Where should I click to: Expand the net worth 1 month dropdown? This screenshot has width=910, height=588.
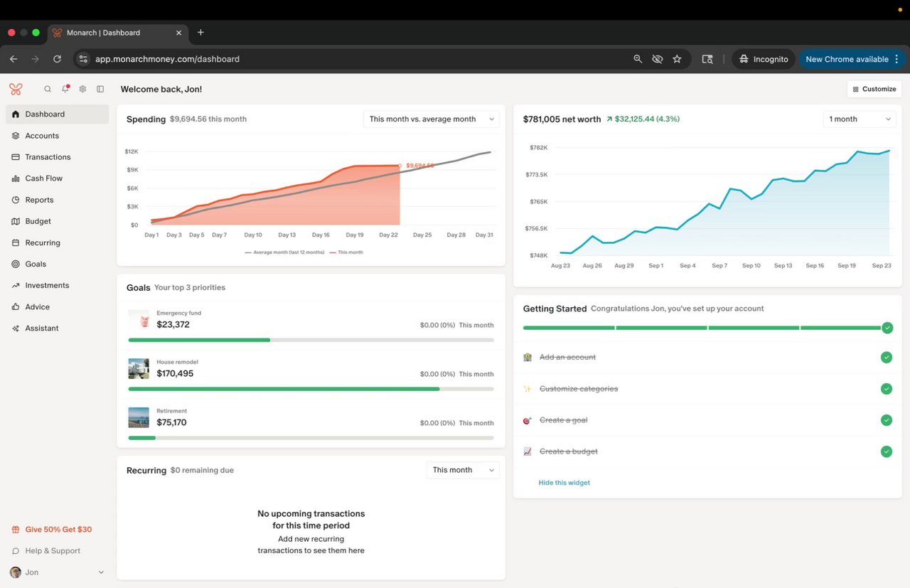(860, 119)
